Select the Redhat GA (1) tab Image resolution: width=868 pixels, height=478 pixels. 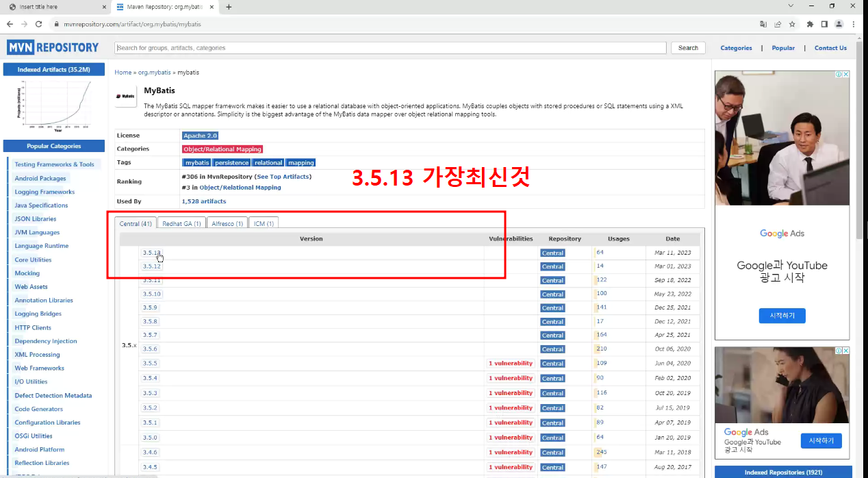(x=181, y=223)
